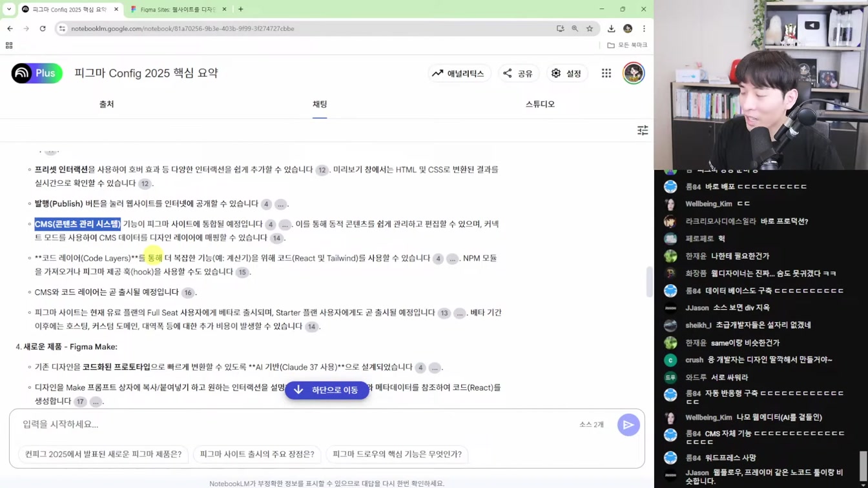Select suggestion 피그마 사이트 출시의 주요 장점은?

coord(257,454)
